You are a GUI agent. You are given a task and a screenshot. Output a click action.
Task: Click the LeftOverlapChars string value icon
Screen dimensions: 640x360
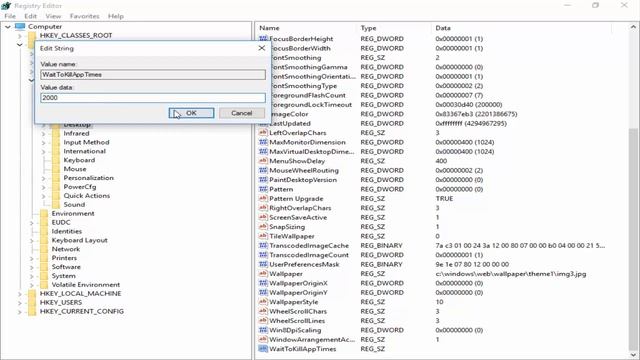[x=263, y=133]
